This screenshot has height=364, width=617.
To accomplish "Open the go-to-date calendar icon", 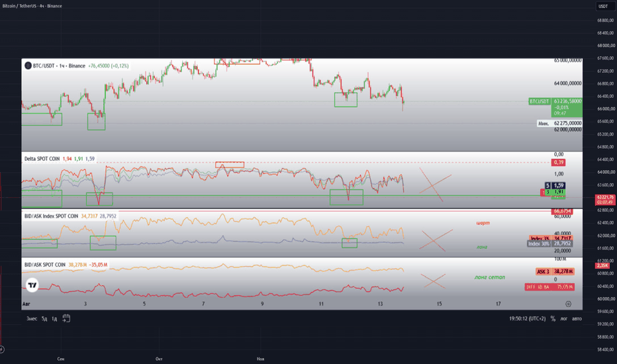I will pos(66,318).
